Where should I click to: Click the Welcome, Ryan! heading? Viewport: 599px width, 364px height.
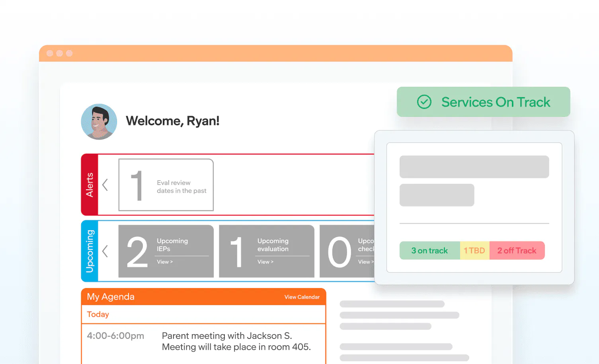(173, 121)
